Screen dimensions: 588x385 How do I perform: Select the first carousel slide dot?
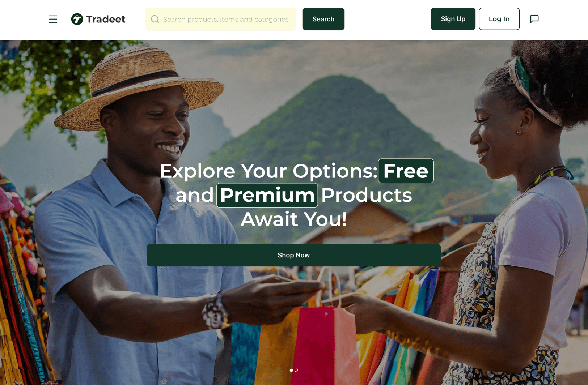click(291, 370)
